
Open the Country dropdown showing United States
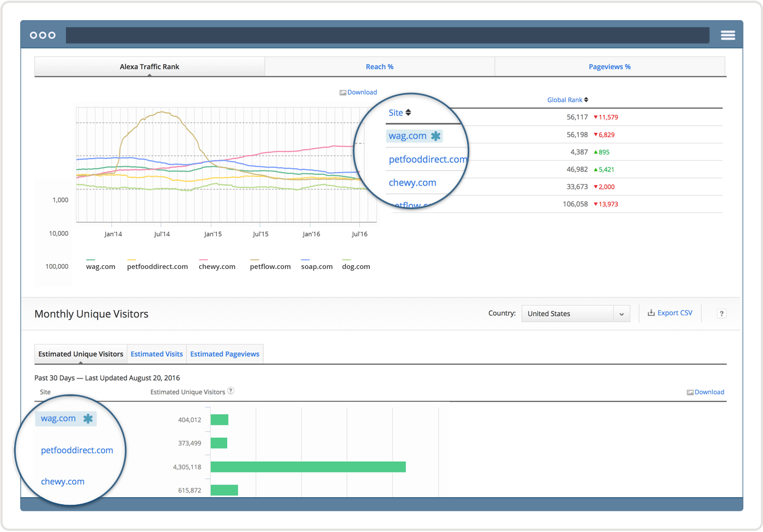576,314
